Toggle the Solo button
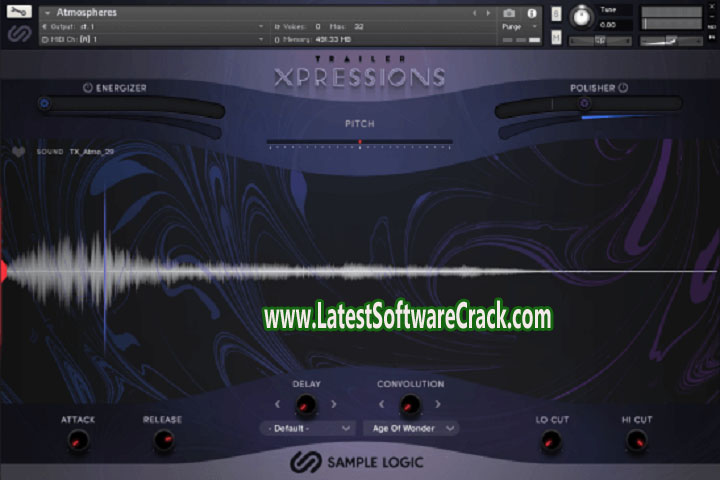 556,14
